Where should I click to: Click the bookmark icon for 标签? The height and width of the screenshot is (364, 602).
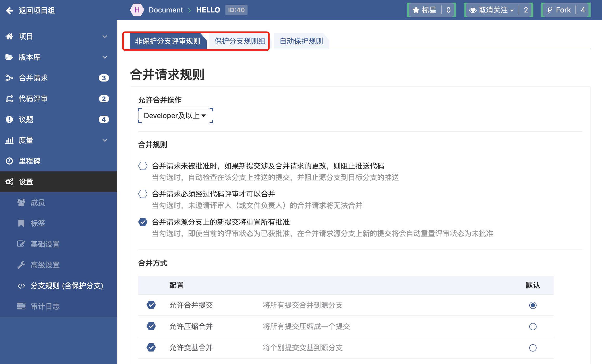pos(21,223)
